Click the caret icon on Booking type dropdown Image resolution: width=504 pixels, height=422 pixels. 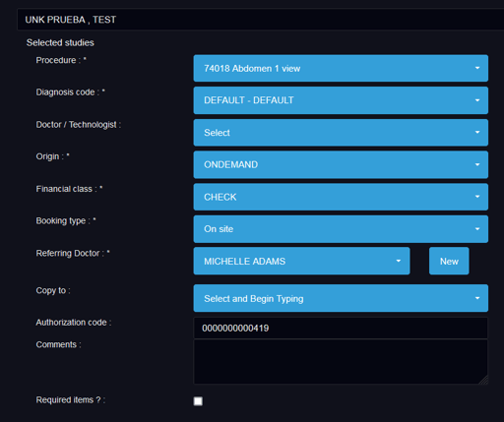(477, 229)
